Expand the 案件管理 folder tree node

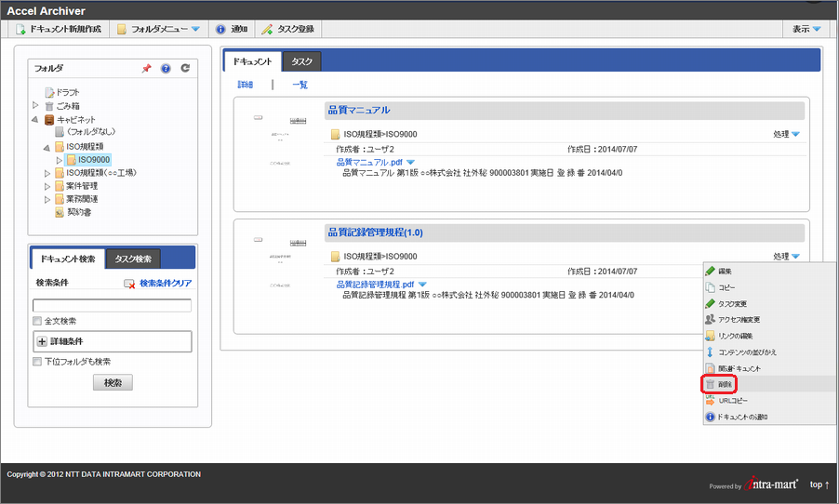tap(47, 186)
